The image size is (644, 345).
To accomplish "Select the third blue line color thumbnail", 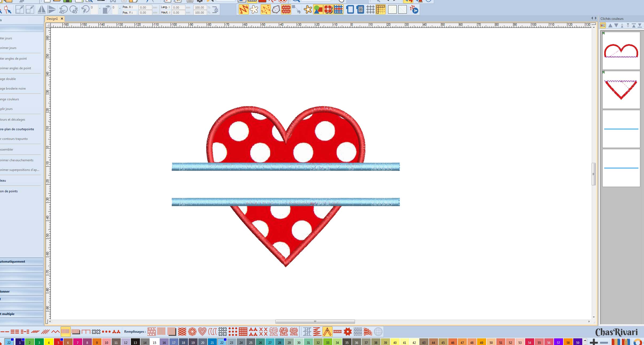I will click(621, 129).
